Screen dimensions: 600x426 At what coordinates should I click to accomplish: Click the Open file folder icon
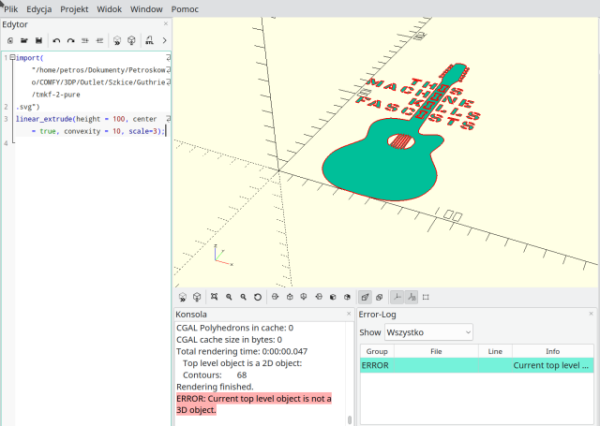click(24, 40)
